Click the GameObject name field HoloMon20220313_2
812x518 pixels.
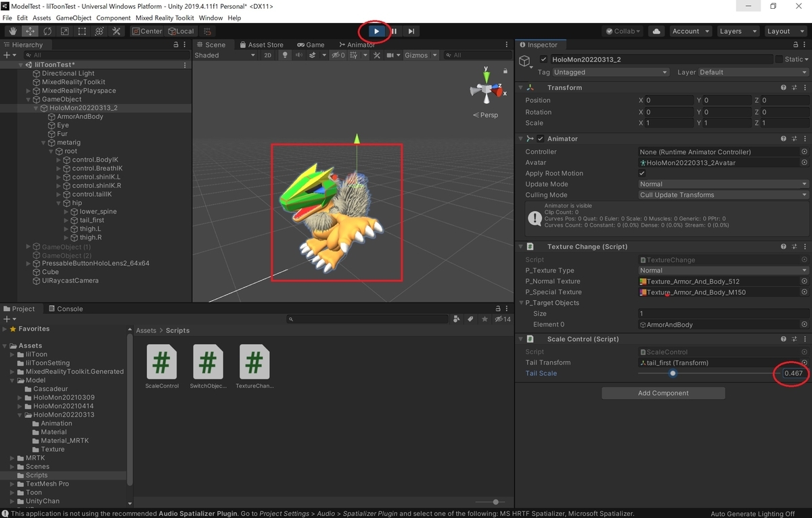pyautogui.click(x=660, y=60)
